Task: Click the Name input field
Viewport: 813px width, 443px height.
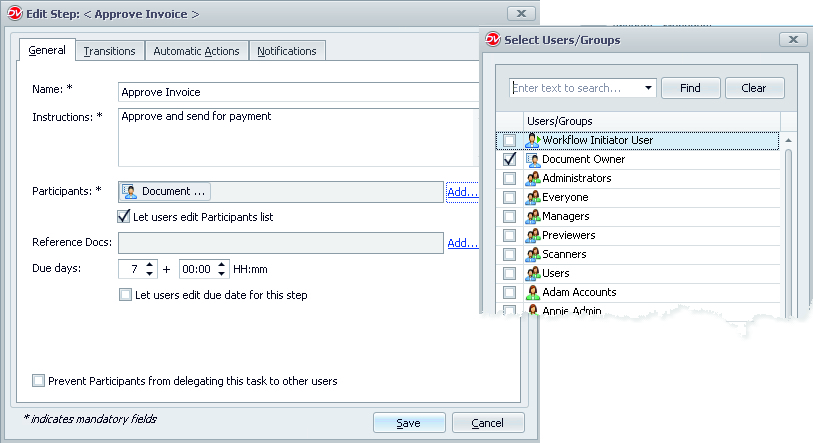Action: tap(299, 92)
